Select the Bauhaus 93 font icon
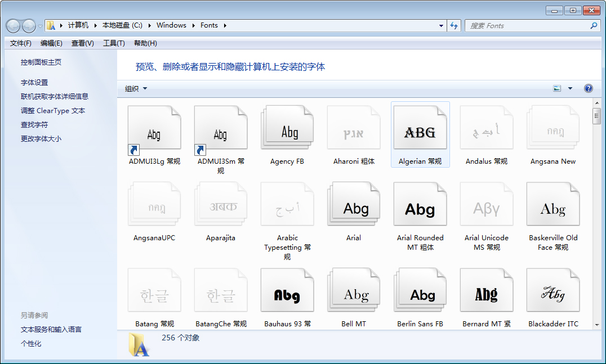Screen dimensions: 606x364 click(x=287, y=290)
